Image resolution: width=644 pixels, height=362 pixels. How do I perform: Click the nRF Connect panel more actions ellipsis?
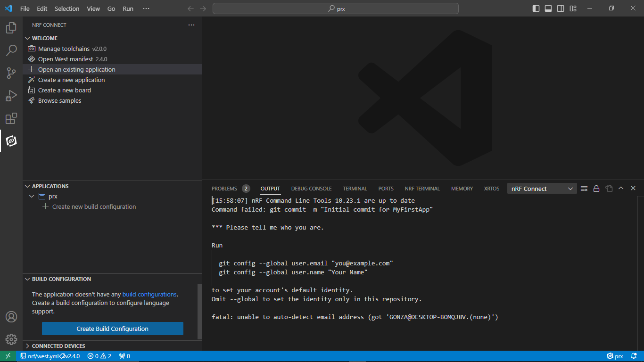point(191,25)
